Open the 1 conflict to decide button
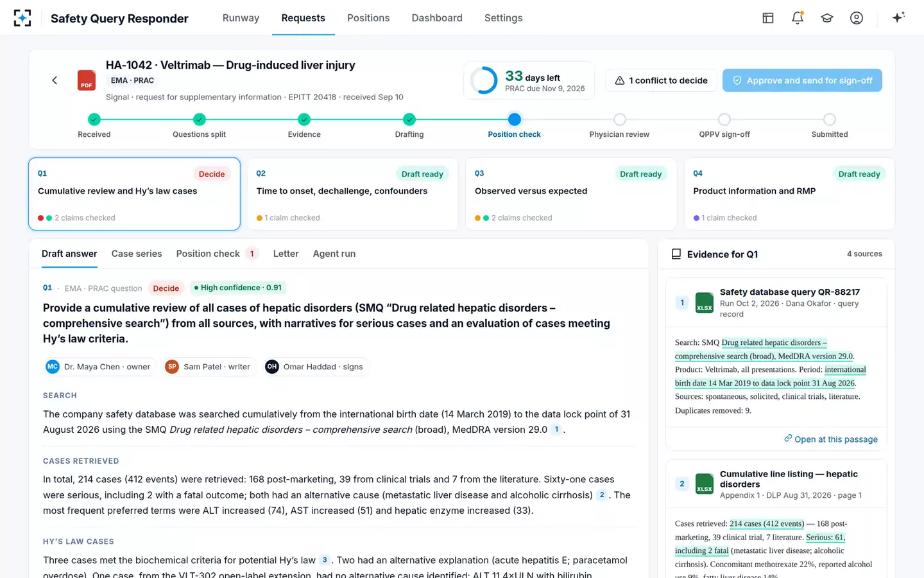This screenshot has width=924, height=578. coord(661,80)
